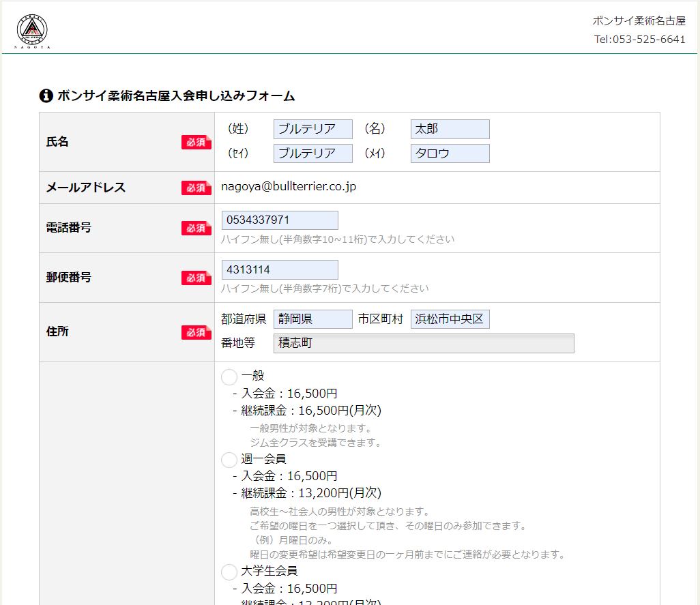The width and height of the screenshot is (700, 605).
Task: Click the 市区町村 field showing 浜松市中央区
Action: pyautogui.click(x=450, y=319)
